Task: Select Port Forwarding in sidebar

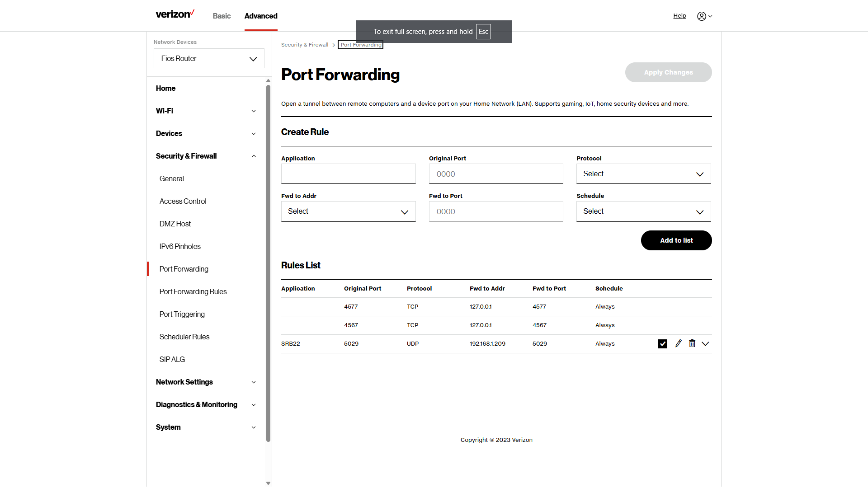Action: [184, 269]
